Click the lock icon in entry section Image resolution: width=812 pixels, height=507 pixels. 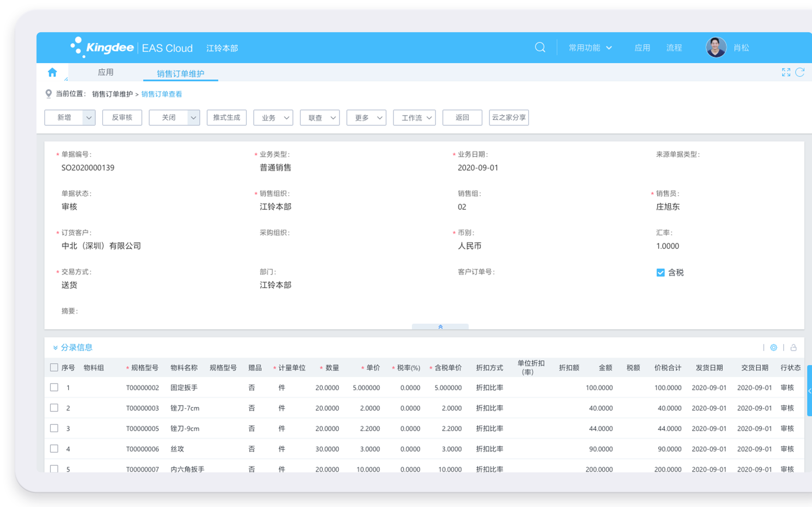[793, 347]
